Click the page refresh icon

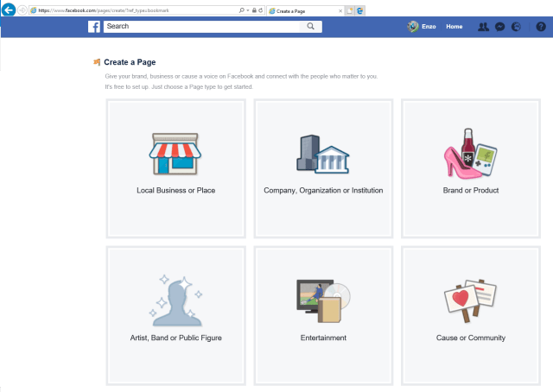point(261,10)
